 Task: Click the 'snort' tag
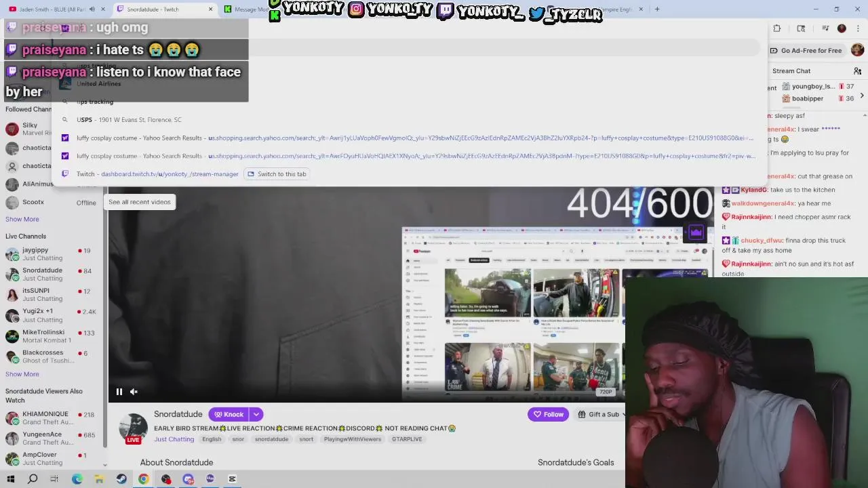[307, 439]
